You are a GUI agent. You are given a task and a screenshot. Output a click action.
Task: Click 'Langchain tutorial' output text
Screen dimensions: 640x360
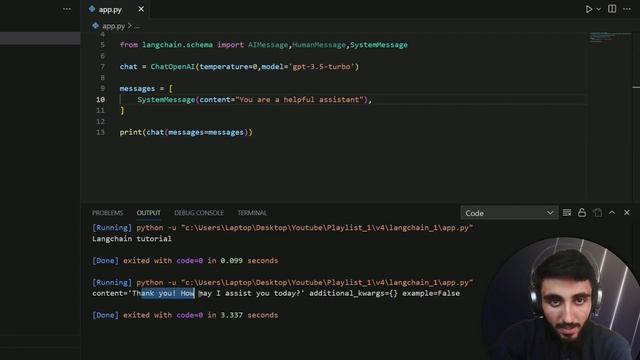tap(132, 239)
